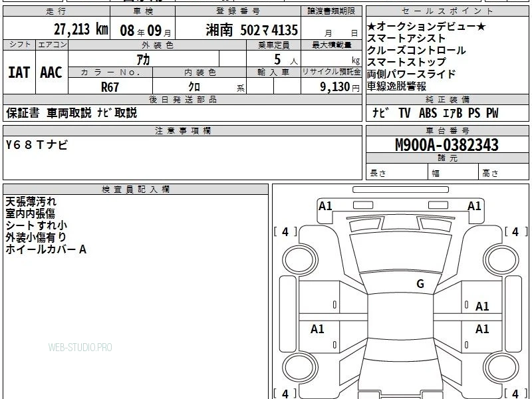532x399 pixels.
Task: Select 両側パワースライド sales point
Action: [411, 74]
